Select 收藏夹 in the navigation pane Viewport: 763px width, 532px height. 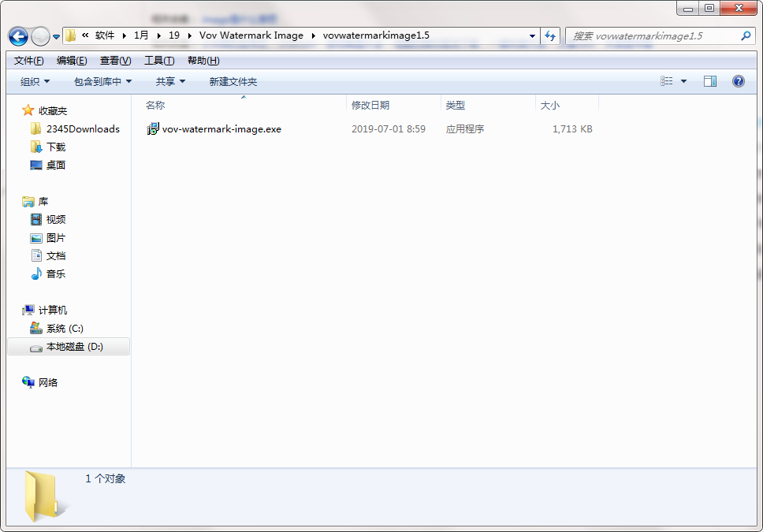(x=53, y=111)
